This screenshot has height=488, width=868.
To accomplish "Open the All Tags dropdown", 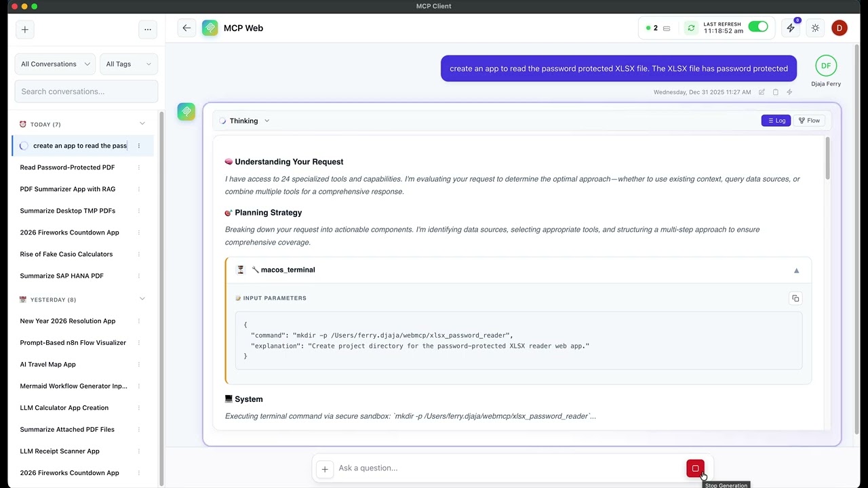I will click(x=128, y=64).
